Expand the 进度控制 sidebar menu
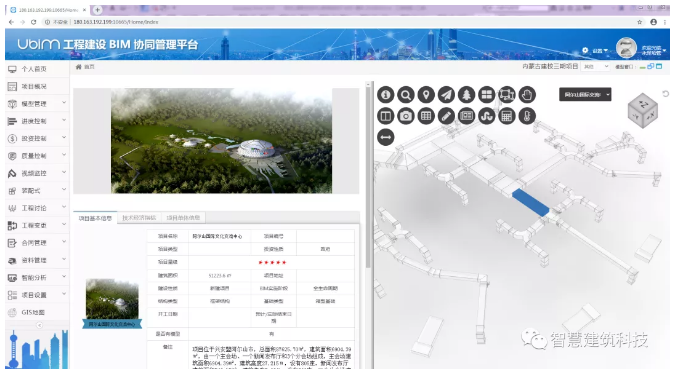 click(x=37, y=121)
